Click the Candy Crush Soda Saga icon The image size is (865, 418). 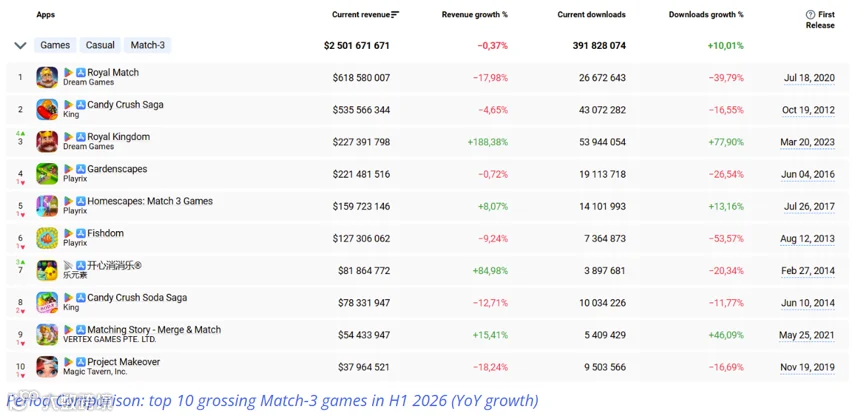(x=47, y=302)
